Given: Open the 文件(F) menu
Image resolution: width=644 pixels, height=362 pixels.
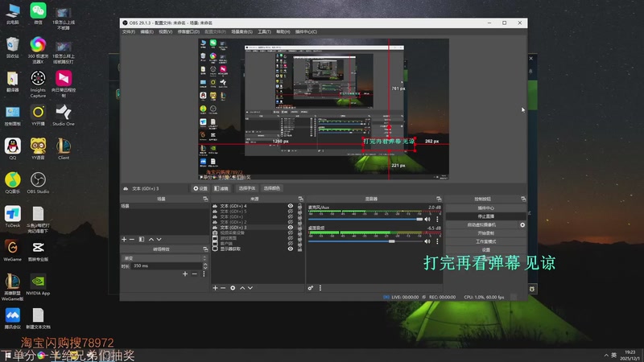Looking at the screenshot, I should click(129, 31).
